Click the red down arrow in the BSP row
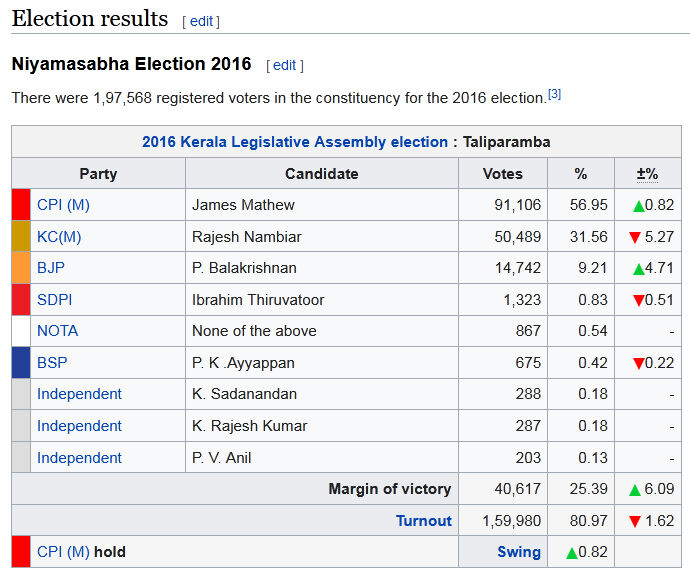This screenshot has width=690, height=575. pyautogui.click(x=638, y=364)
